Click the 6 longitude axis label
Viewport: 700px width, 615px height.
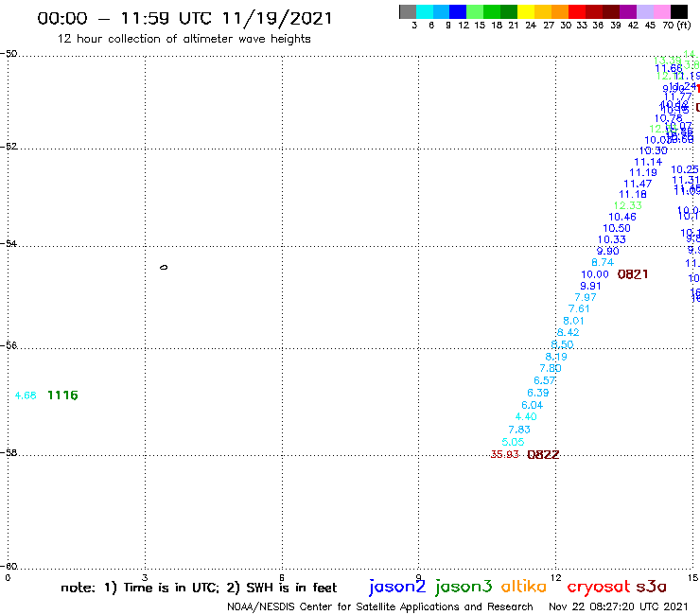282,577
